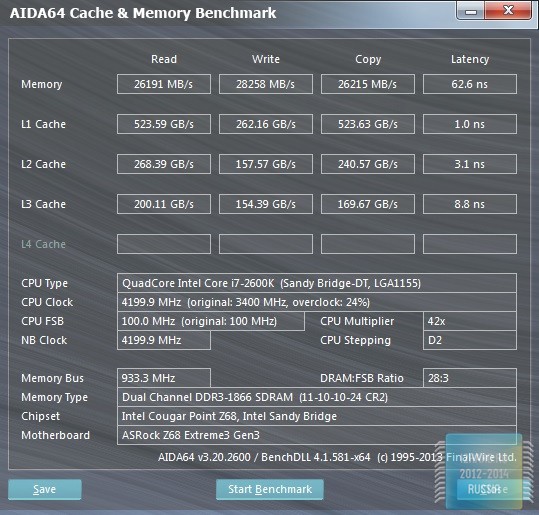Click L3 Cache Read 200.11 GB/s
The image size is (539, 515).
[x=164, y=204]
